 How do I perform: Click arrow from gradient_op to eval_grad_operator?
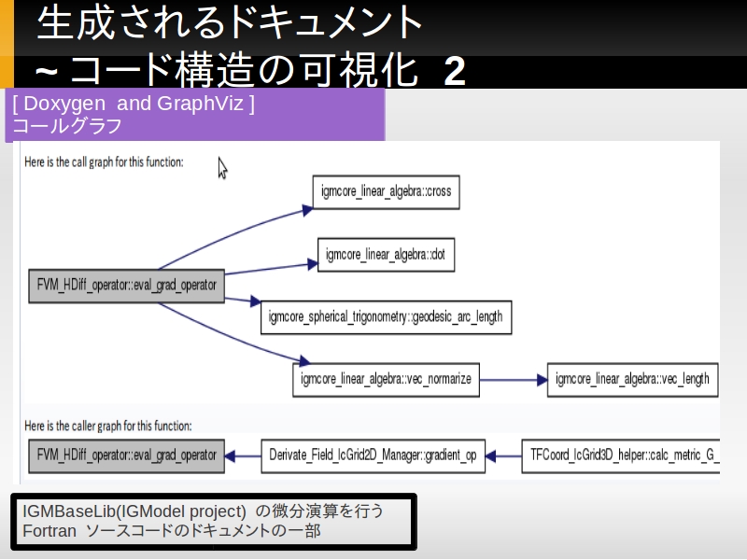click(244, 455)
